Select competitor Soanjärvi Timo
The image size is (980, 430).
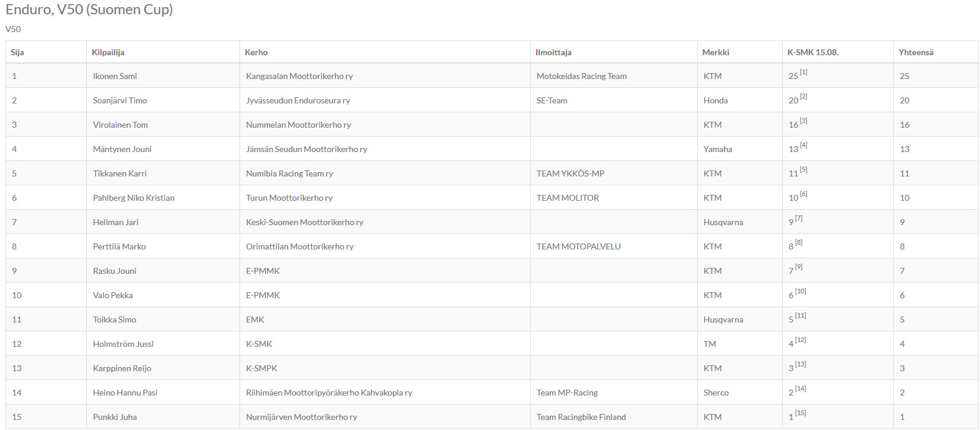tap(120, 100)
